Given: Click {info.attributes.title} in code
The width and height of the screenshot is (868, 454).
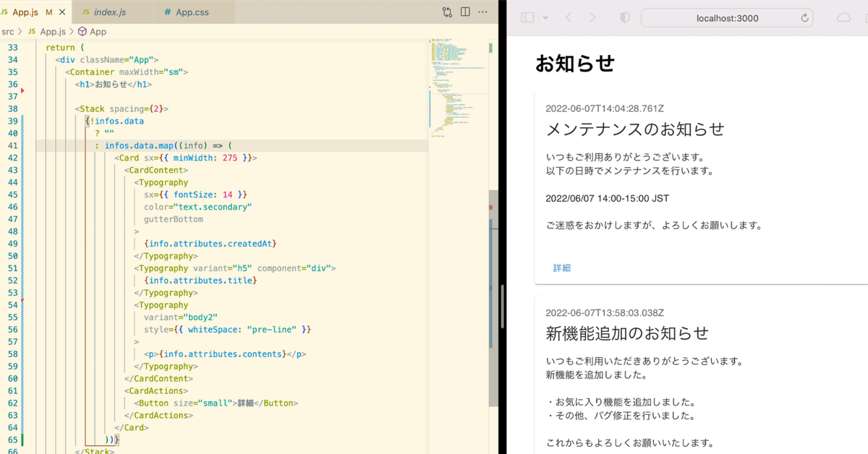Looking at the screenshot, I should click(200, 280).
